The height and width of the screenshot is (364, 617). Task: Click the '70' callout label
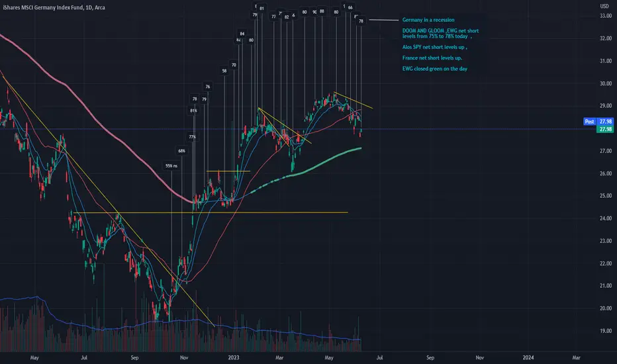[234, 65]
